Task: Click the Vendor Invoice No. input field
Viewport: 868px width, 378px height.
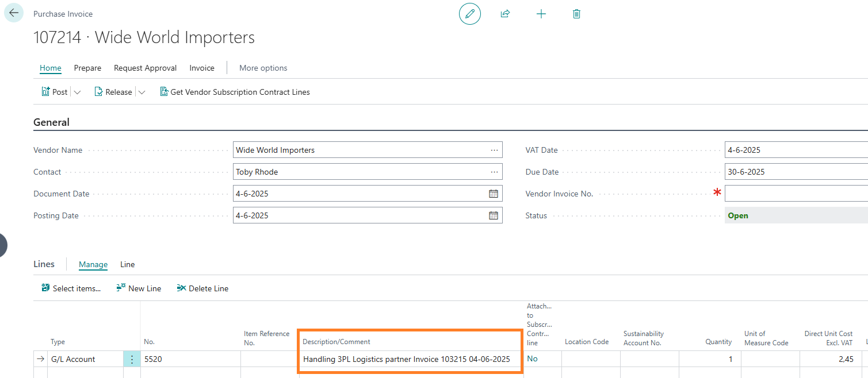Action: 796,194
